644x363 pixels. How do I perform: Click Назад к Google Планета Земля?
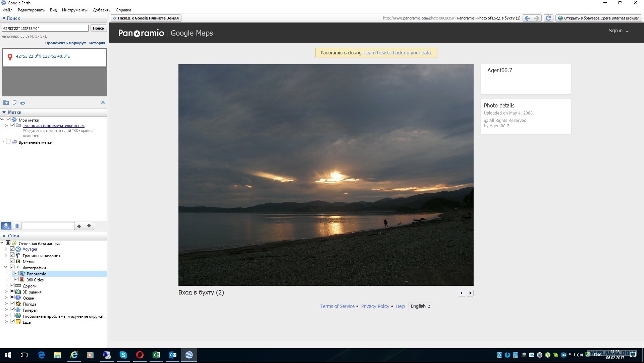[x=146, y=18]
